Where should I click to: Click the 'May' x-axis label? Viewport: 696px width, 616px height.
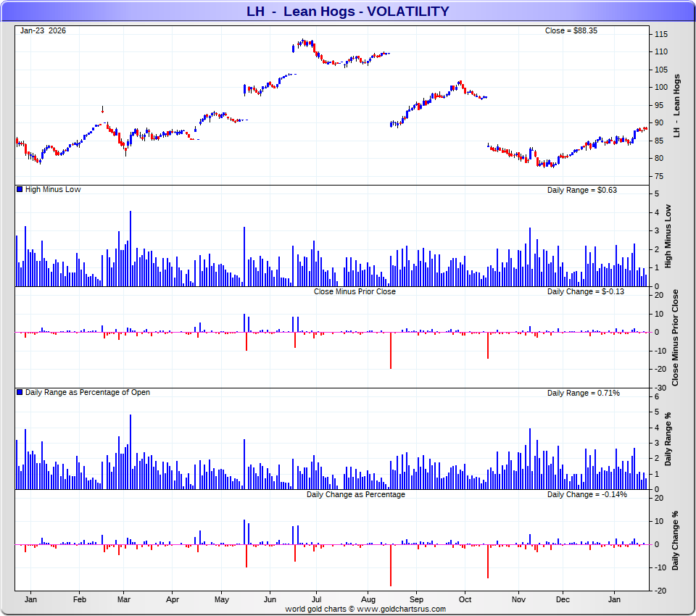point(222,599)
